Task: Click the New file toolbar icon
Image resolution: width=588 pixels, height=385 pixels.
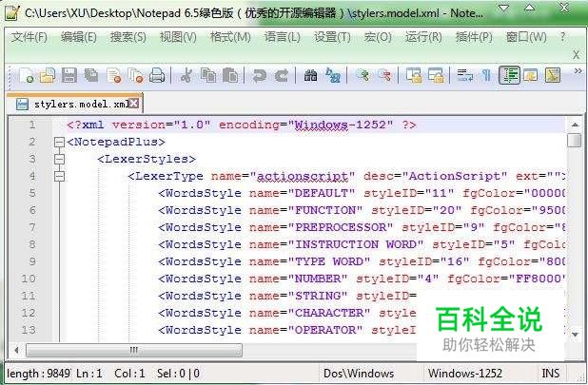Action: 27,75
